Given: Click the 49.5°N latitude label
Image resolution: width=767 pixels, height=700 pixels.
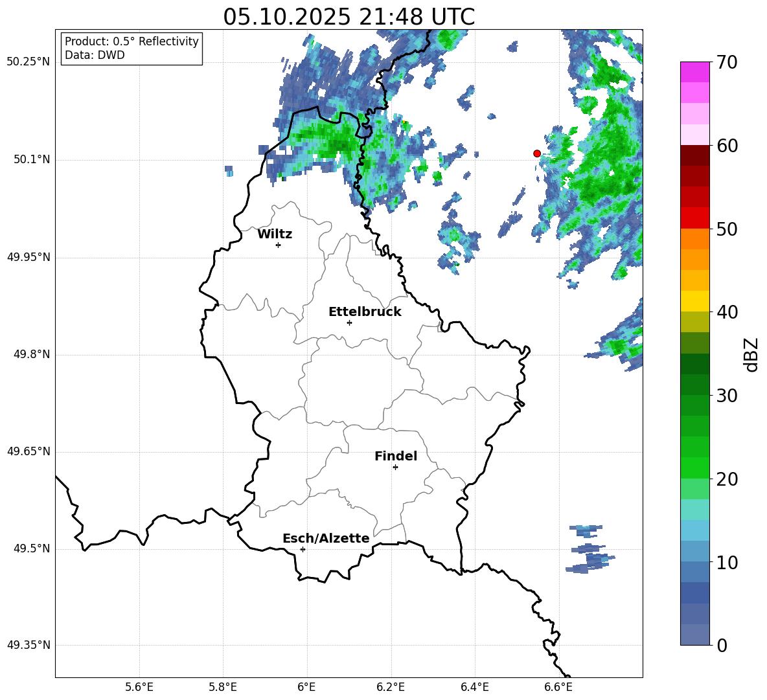Looking at the screenshot, I should tap(32, 548).
